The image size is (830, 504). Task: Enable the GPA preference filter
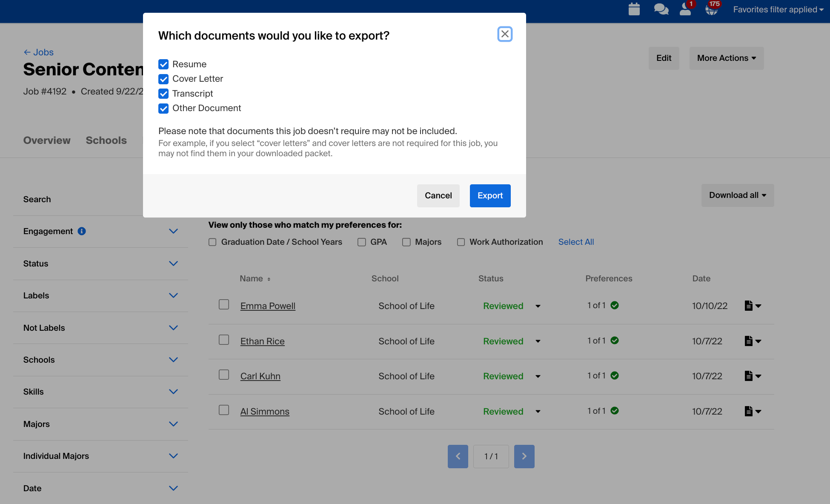(361, 242)
